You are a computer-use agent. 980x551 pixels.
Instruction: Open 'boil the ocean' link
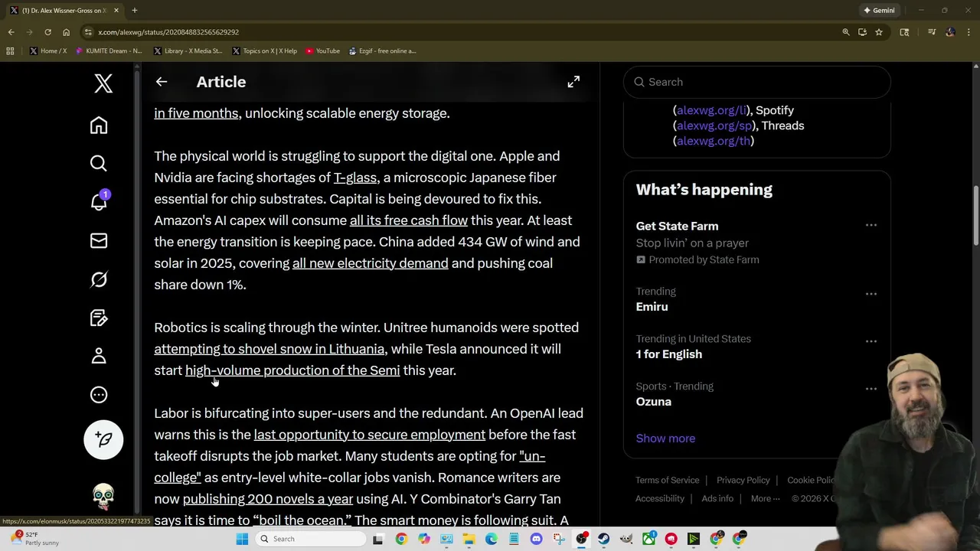click(302, 520)
